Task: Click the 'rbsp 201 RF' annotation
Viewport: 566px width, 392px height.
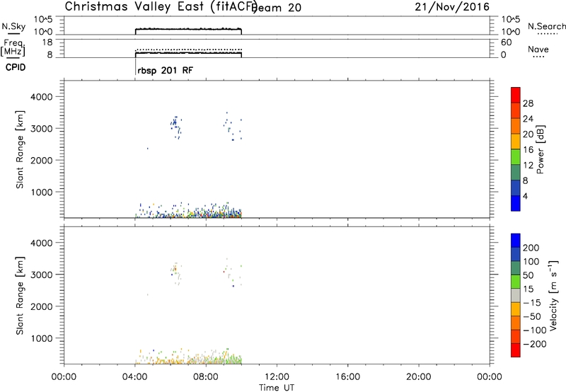Action: coord(166,70)
